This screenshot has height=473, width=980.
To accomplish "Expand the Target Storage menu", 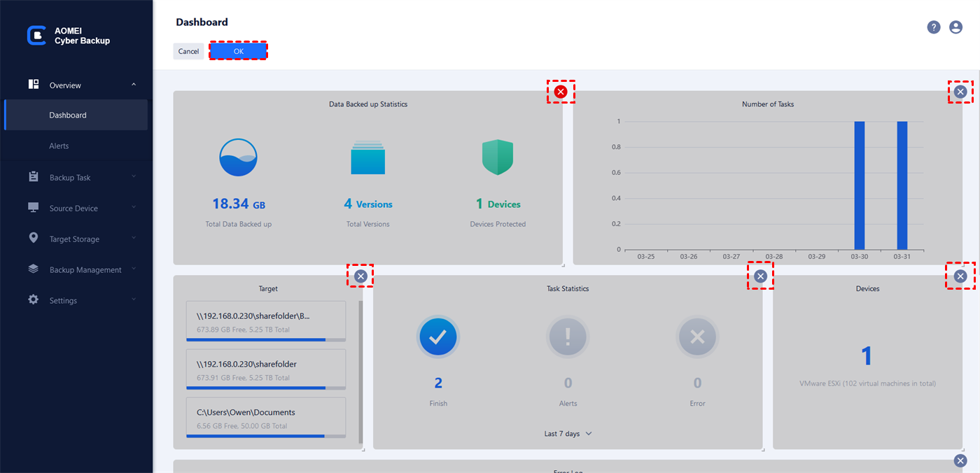I will pos(134,239).
